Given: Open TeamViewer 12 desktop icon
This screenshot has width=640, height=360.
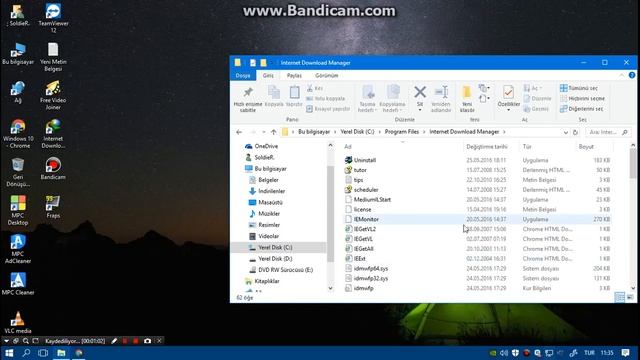Looking at the screenshot, I should tap(53, 18).
